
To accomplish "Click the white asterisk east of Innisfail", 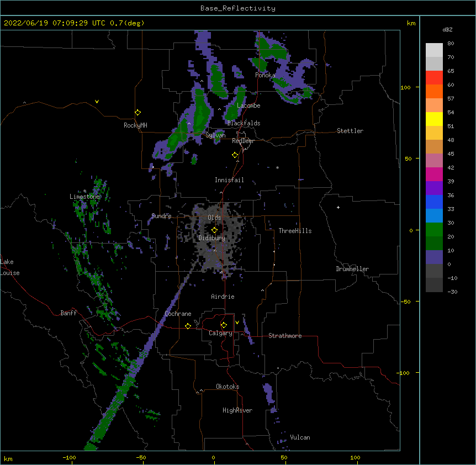I will pos(277,167).
